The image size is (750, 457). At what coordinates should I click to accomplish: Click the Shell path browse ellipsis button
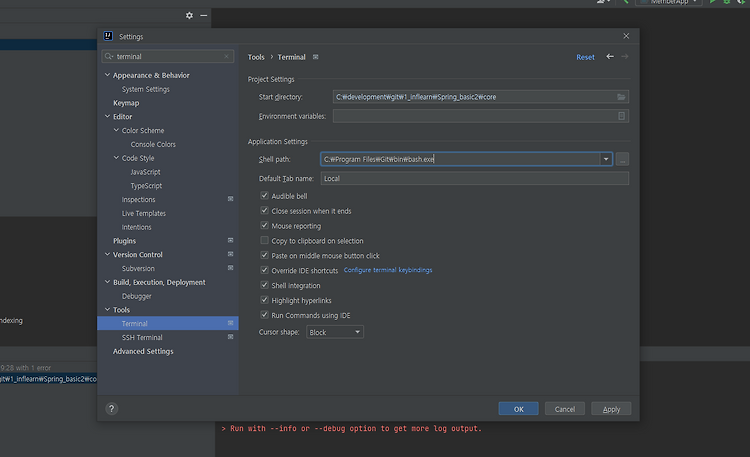pyautogui.click(x=622, y=159)
